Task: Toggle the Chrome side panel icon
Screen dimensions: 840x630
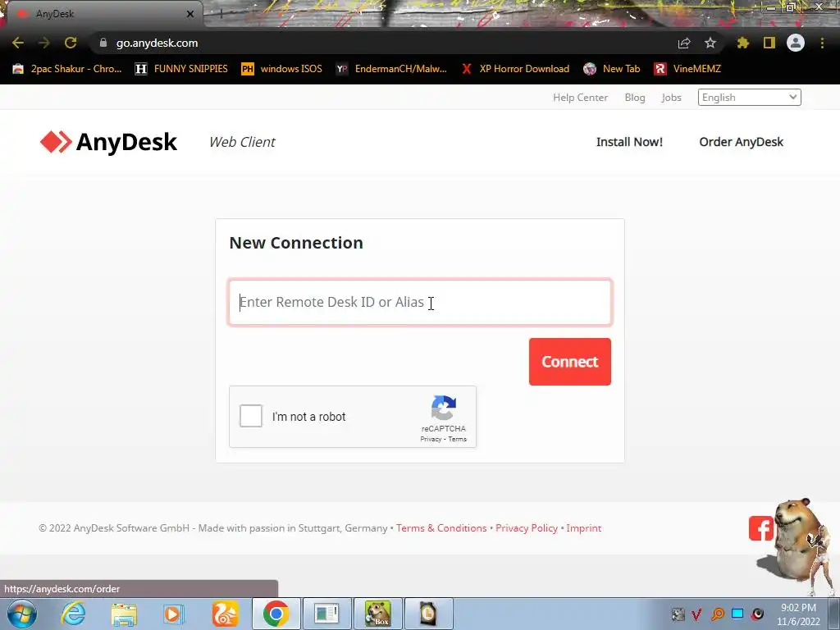Action: (769, 43)
